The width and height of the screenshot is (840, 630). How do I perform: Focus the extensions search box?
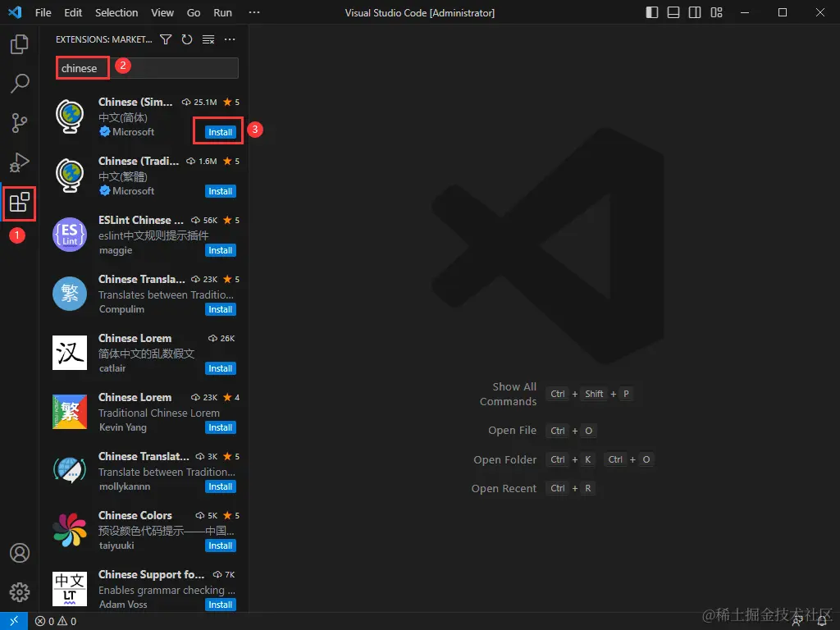[147, 68]
